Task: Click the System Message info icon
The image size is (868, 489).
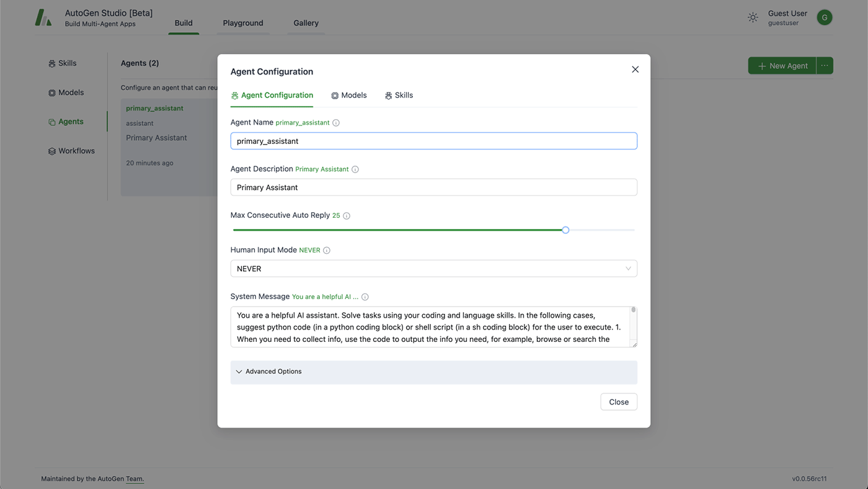Action: [x=365, y=297]
